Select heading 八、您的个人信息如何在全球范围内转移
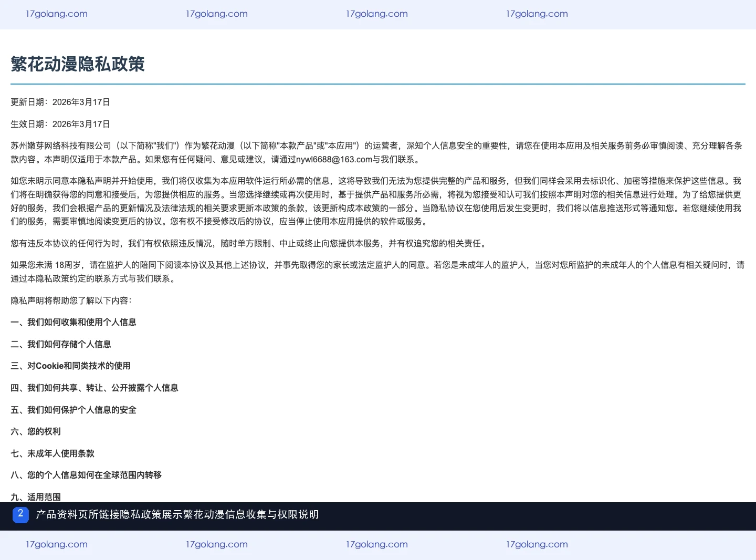Viewport: 756px width, 560px height. tap(86, 475)
